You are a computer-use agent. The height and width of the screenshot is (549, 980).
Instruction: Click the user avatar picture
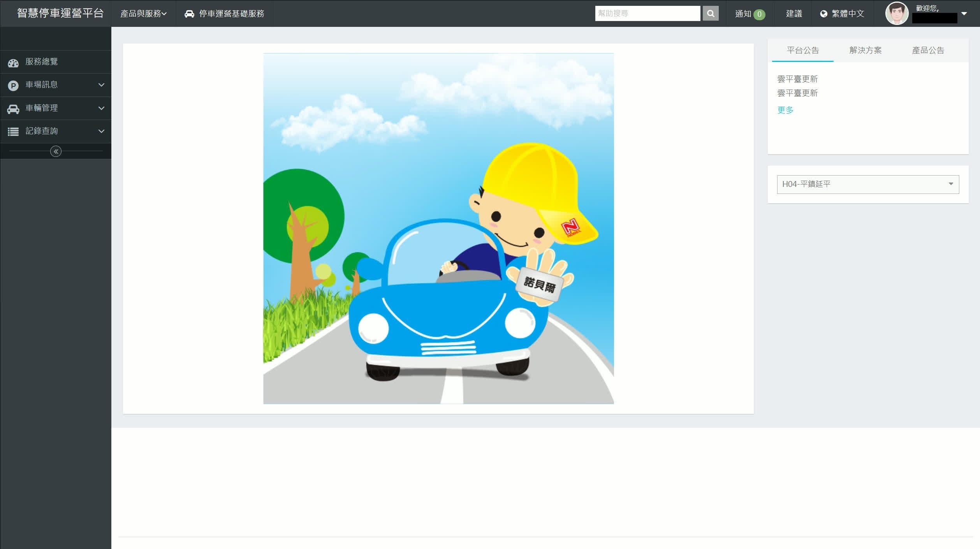[x=897, y=13]
